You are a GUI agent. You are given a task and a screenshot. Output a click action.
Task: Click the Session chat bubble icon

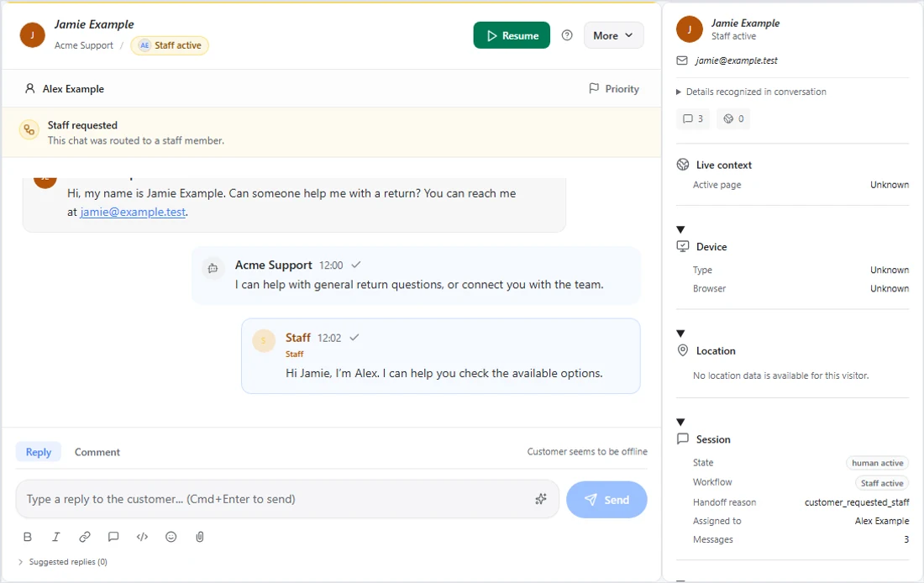pos(683,439)
